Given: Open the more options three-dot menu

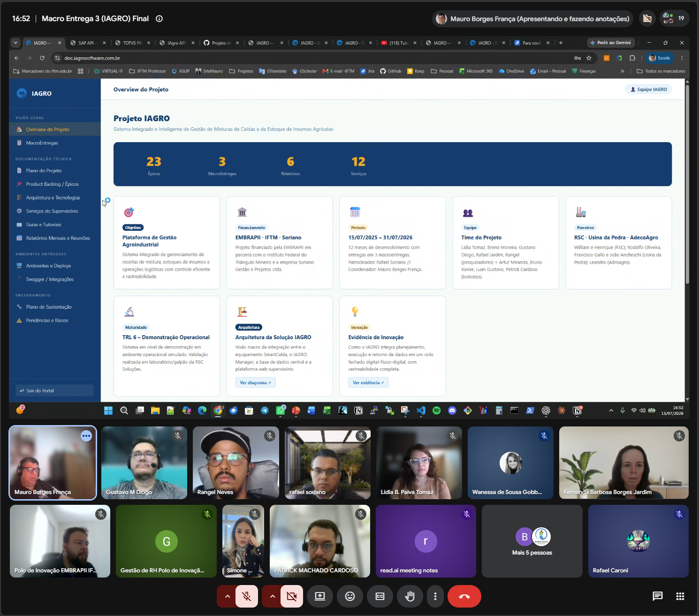Looking at the screenshot, I should pyautogui.click(x=435, y=596).
